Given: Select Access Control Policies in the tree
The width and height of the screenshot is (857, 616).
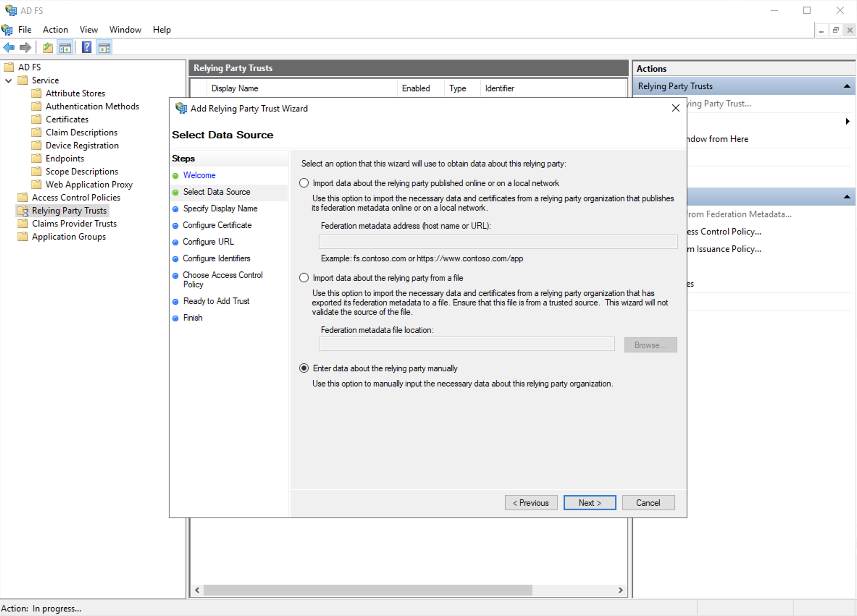Looking at the screenshot, I should [x=76, y=197].
